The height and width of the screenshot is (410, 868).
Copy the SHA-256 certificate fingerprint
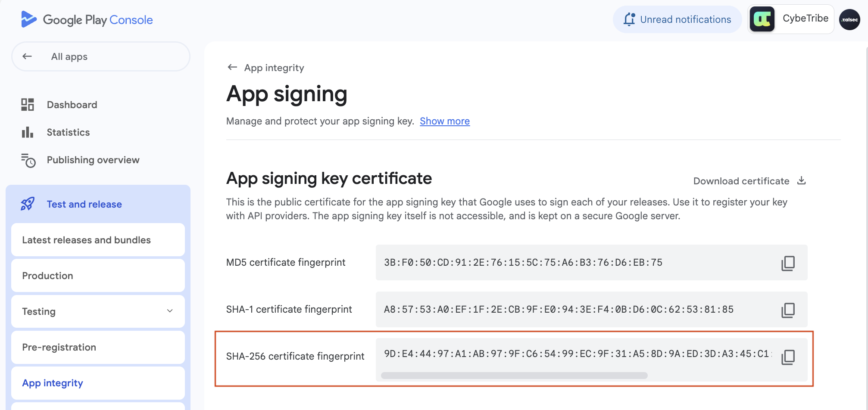coord(788,357)
